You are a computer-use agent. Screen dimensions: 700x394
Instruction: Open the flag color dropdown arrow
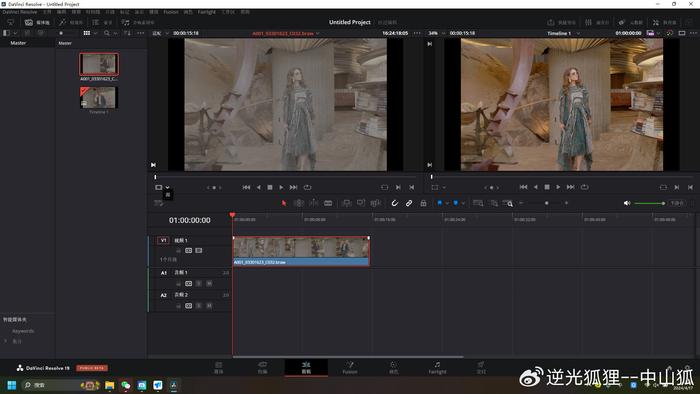click(x=447, y=203)
